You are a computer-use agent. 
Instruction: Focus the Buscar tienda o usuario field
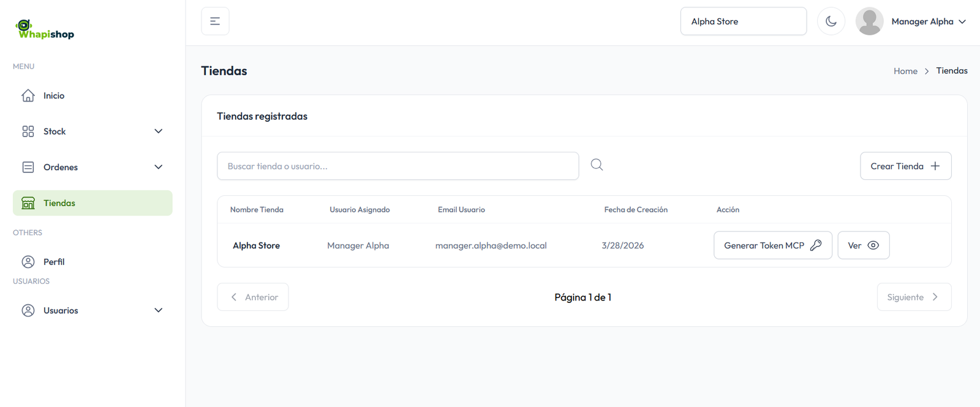[x=398, y=166]
